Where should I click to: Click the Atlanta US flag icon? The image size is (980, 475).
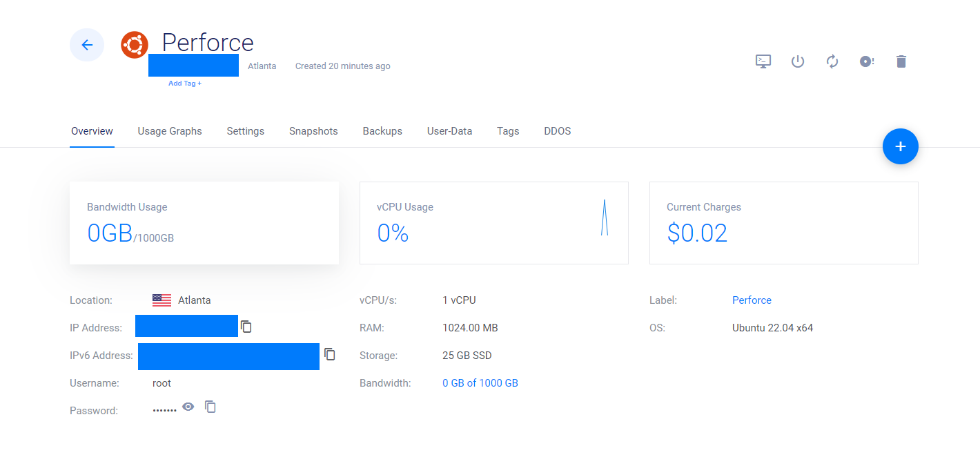coord(161,300)
